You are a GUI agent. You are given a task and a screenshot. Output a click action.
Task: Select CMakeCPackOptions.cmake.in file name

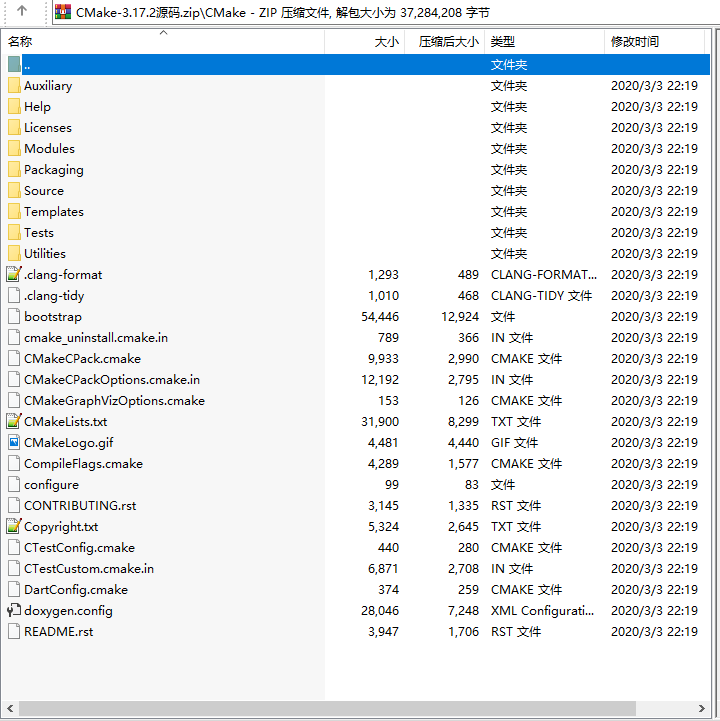(112, 380)
